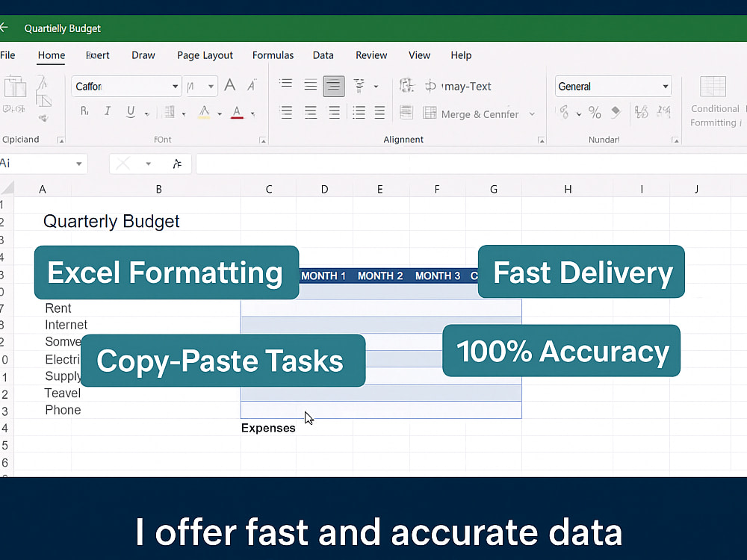Image resolution: width=747 pixels, height=560 pixels.
Task: Click the orientation icon
Action: pos(359,86)
